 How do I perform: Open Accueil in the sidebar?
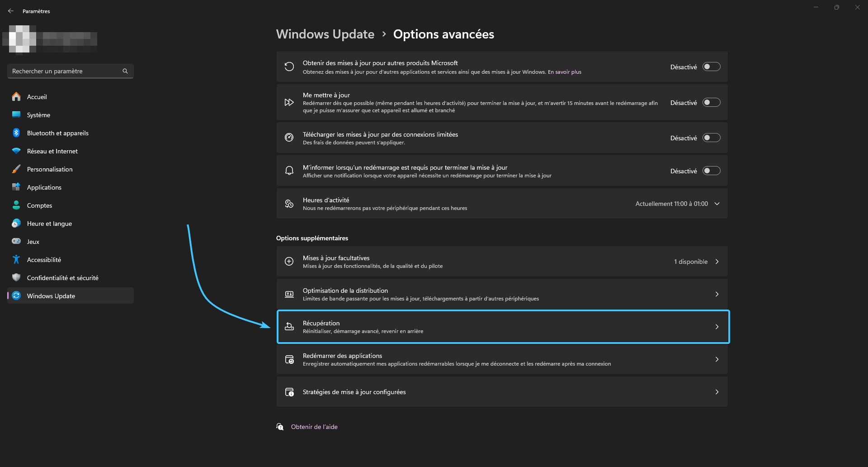click(71, 96)
